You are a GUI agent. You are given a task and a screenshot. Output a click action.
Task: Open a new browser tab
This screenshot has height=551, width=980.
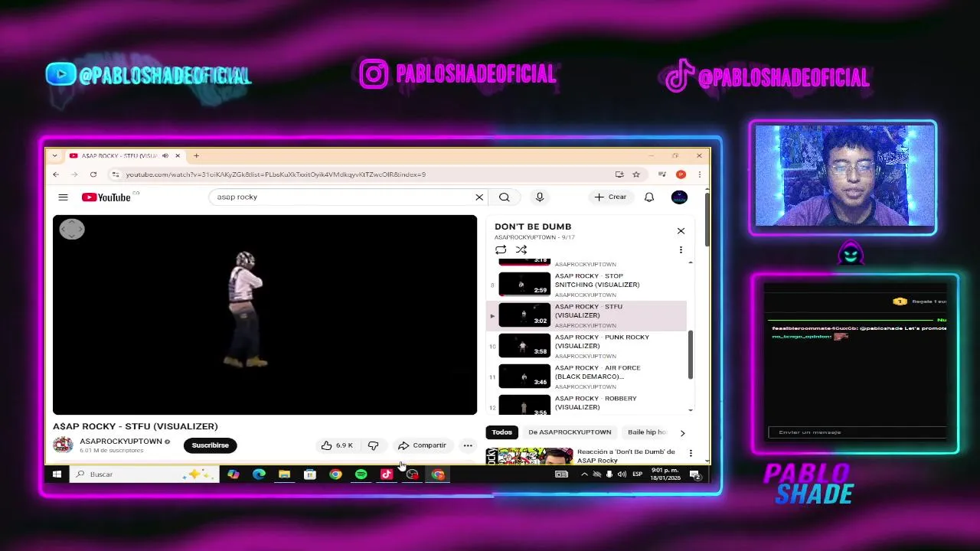(x=196, y=155)
